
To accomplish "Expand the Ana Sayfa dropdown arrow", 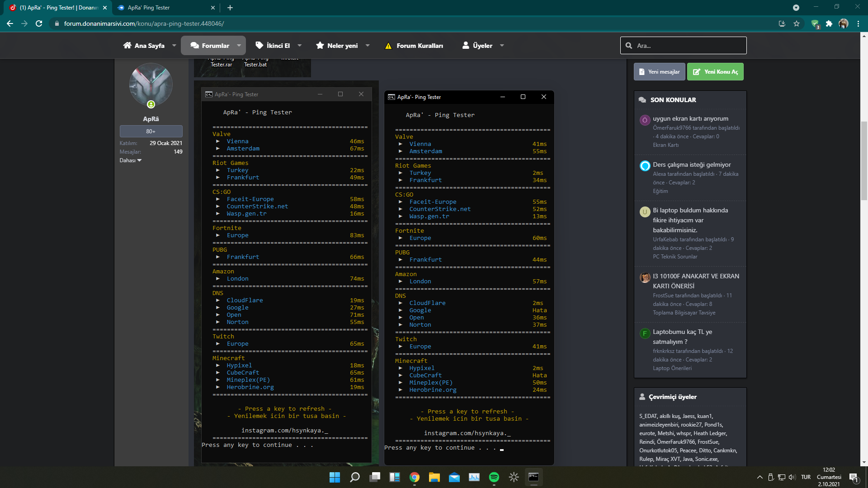I will 174,46.
